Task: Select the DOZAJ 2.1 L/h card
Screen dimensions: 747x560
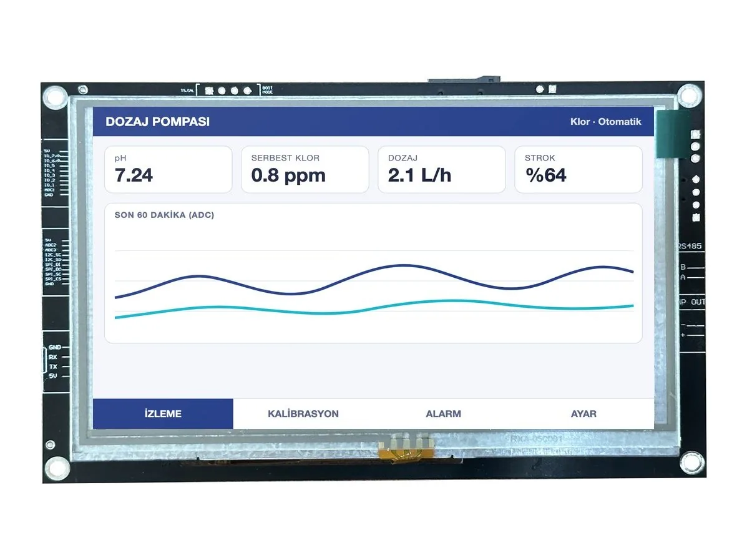Action: pos(442,170)
